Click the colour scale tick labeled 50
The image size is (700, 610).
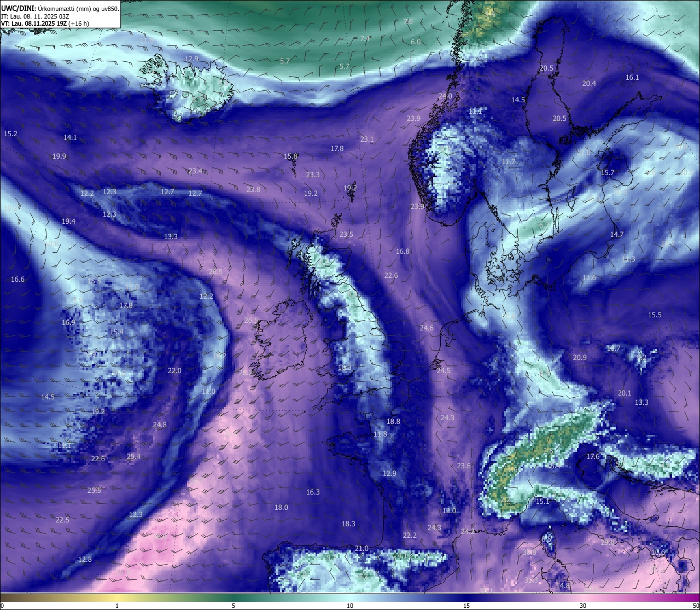(696, 606)
